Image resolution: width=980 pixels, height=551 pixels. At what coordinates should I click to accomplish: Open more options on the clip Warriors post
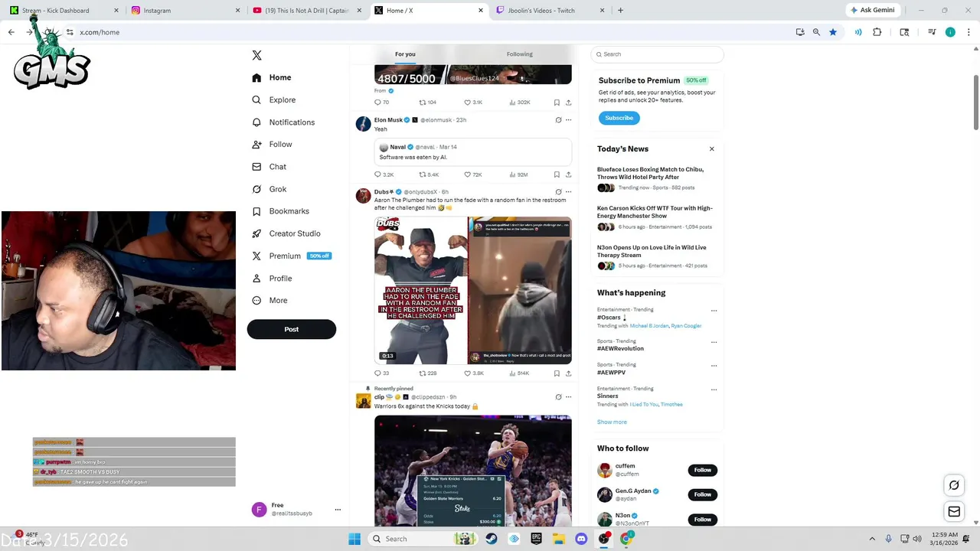tap(568, 397)
